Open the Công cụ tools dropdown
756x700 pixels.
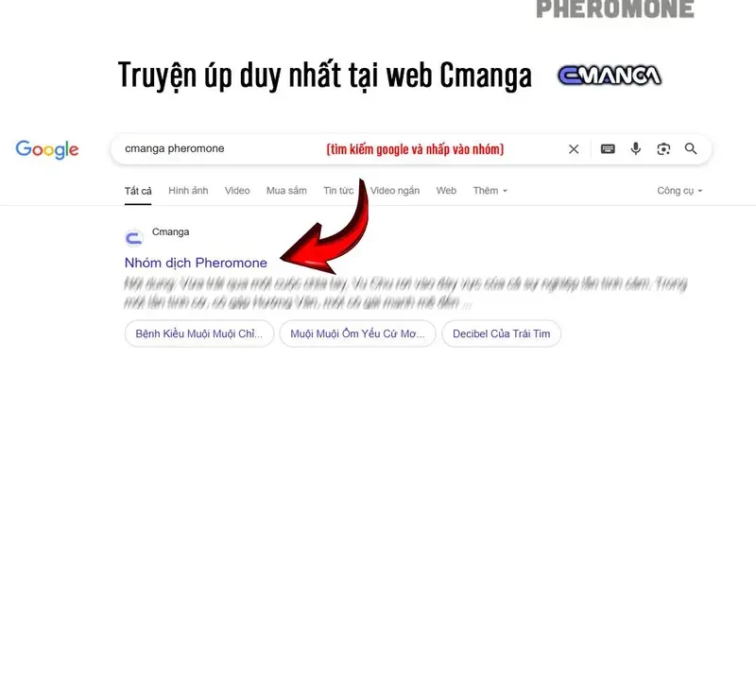coord(679,191)
